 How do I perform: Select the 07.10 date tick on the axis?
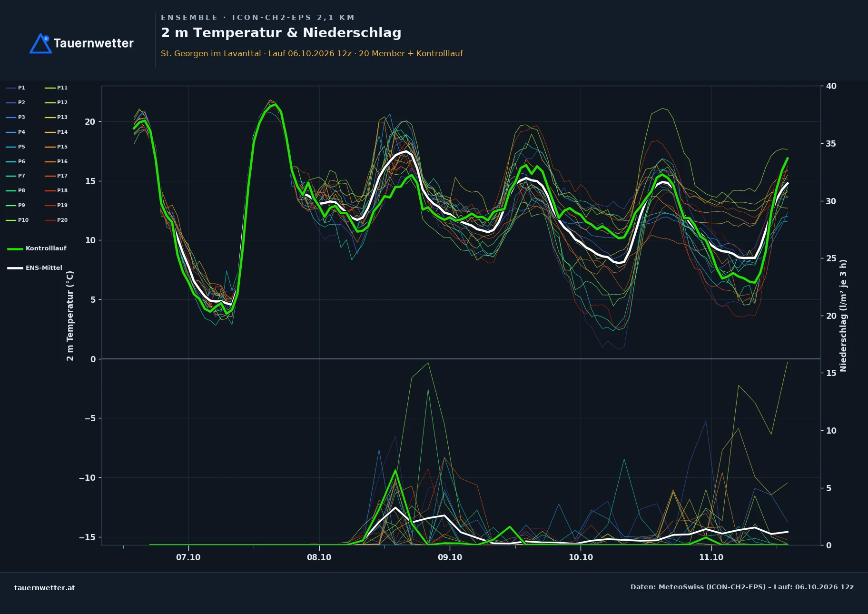tap(188, 557)
